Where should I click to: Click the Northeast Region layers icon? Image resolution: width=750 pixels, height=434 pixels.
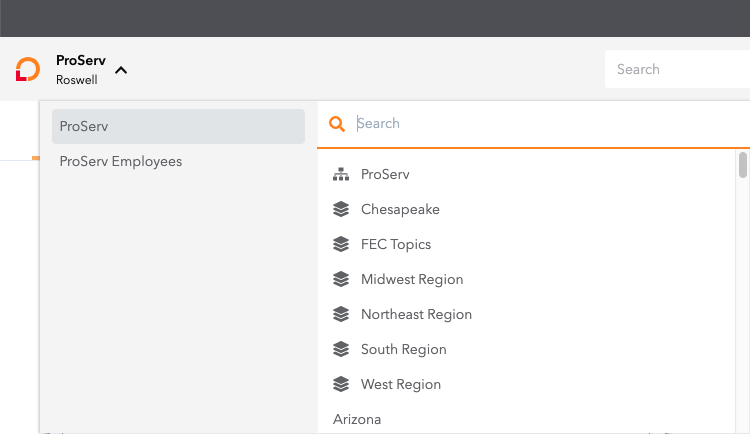pyautogui.click(x=341, y=314)
